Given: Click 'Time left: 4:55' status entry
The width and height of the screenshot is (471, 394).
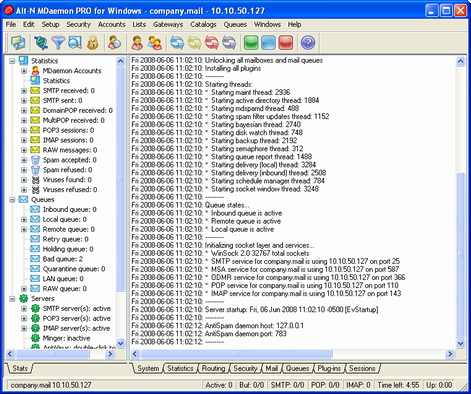Looking at the screenshot, I should [398, 385].
